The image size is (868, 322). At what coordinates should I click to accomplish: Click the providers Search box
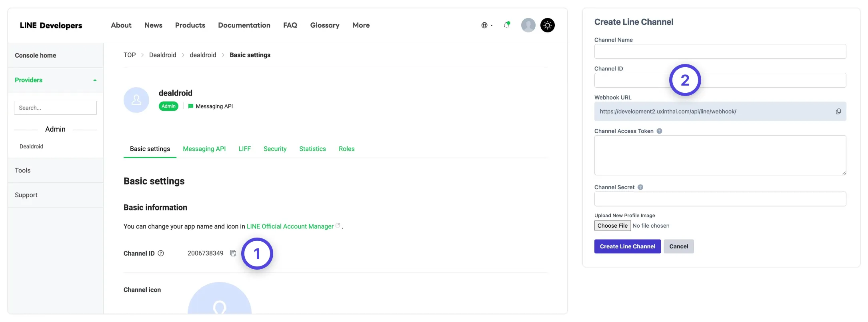click(x=55, y=108)
